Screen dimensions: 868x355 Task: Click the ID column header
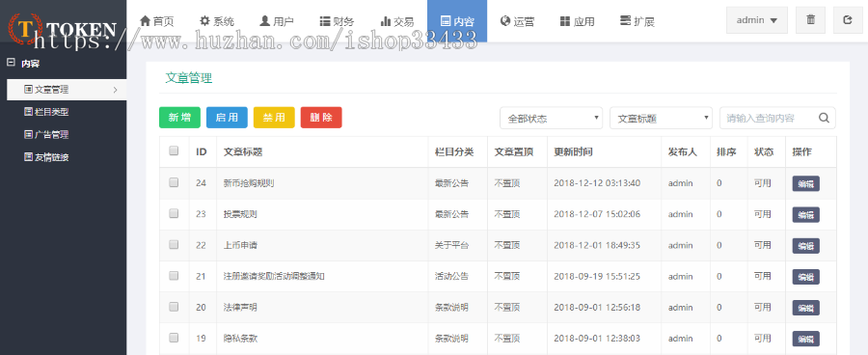pos(202,151)
